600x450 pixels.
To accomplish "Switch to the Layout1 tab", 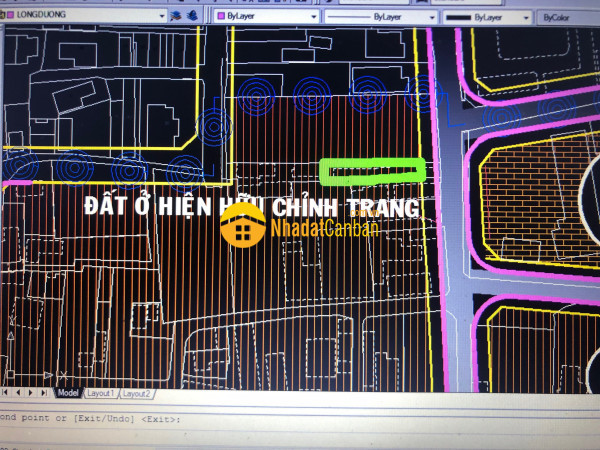I will click(x=101, y=394).
